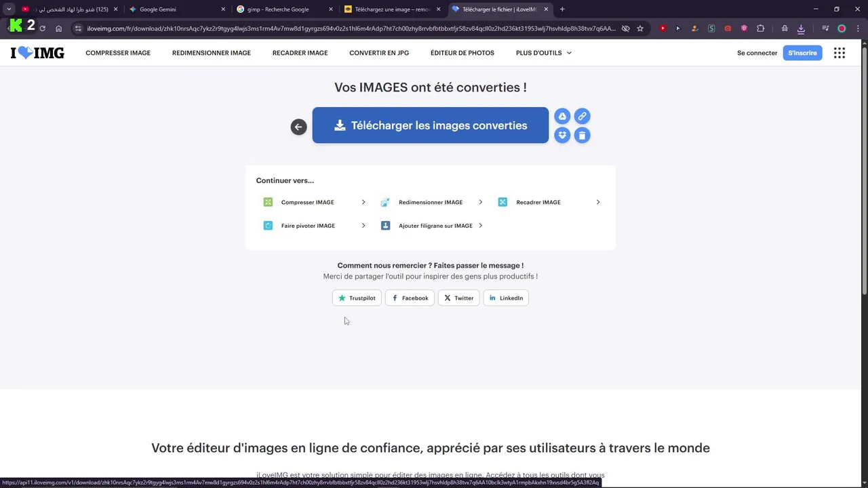
Task: Open COMPRESSER IMAGE in the navigation bar
Action: click(118, 53)
